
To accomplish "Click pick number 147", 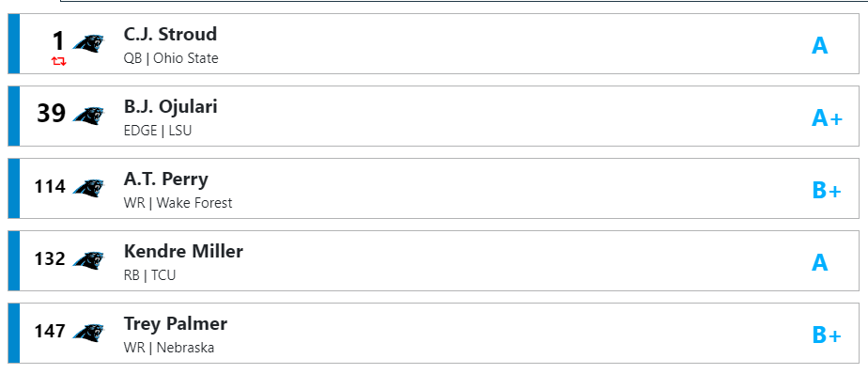I will click(50, 332).
